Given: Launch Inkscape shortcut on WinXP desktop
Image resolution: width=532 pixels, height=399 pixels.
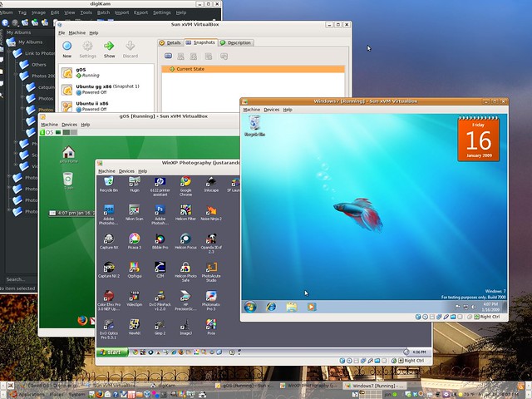Looking at the screenshot, I should tap(211, 185).
